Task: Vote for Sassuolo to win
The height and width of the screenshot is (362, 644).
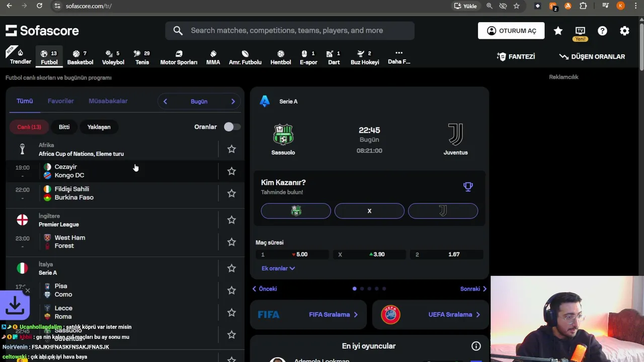Action: 296,211
